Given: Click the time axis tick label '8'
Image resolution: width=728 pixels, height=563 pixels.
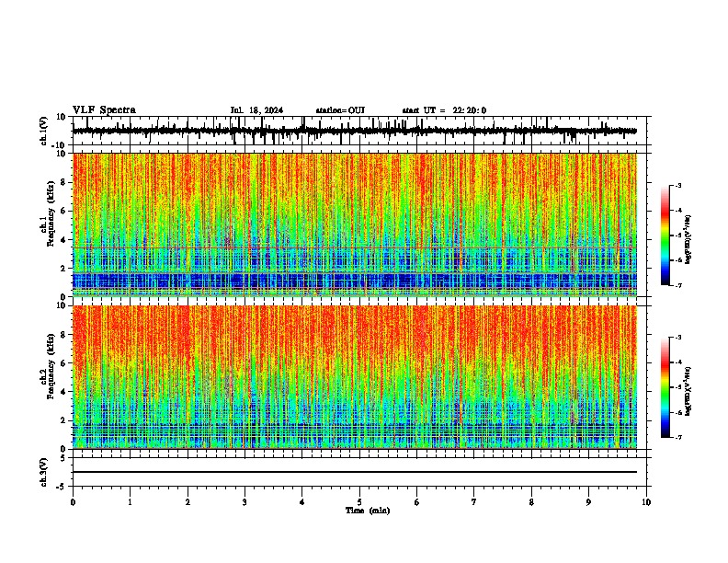Looking at the screenshot, I should click(x=531, y=502).
